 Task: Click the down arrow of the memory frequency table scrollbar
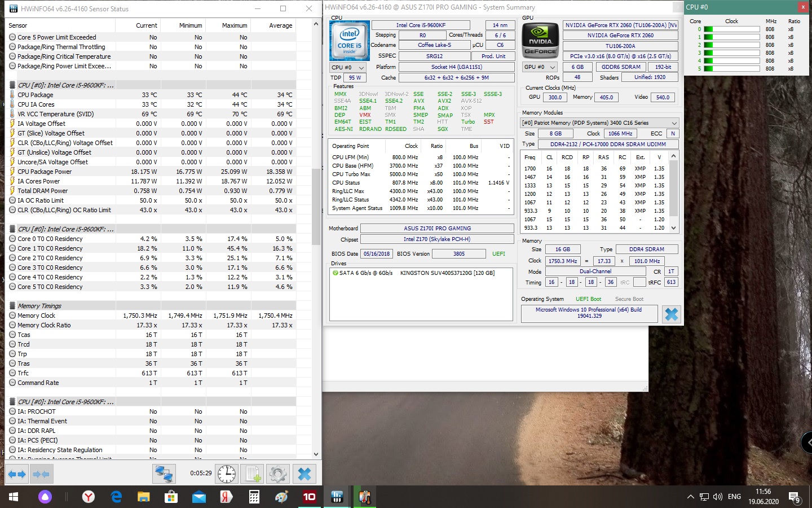coord(673,228)
